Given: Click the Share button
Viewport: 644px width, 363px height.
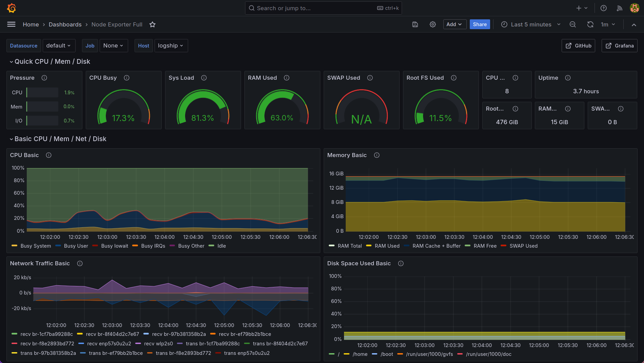Looking at the screenshot, I should pos(480,24).
